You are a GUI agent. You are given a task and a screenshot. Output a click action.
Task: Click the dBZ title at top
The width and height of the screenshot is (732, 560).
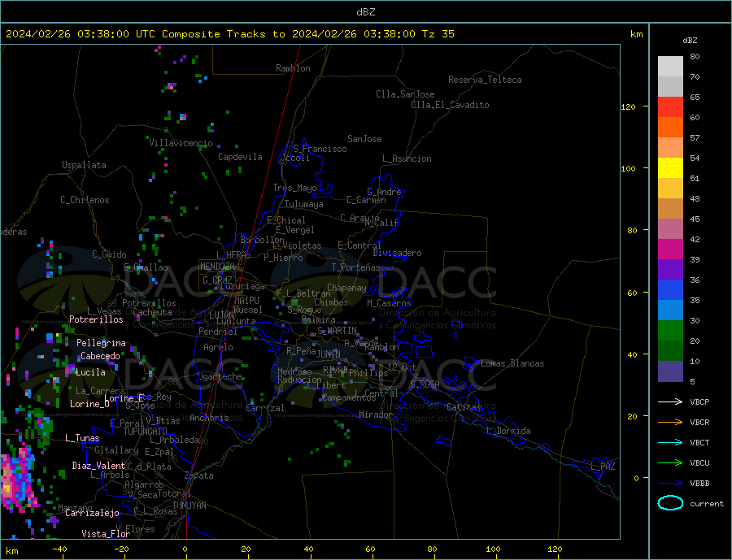pos(365,12)
